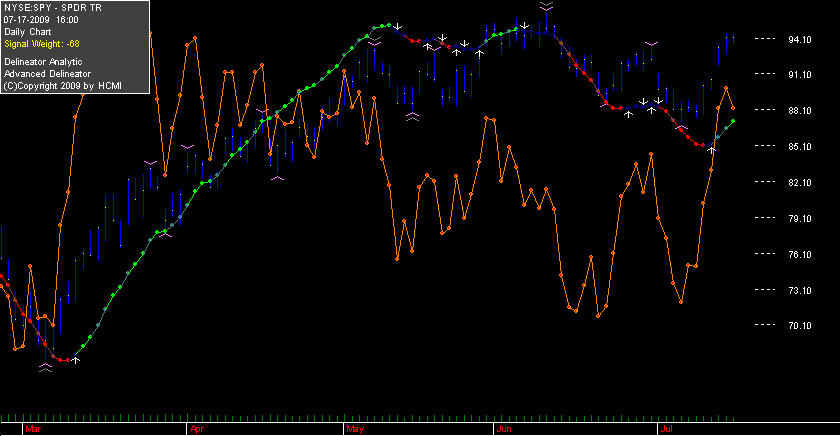Image resolution: width=840 pixels, height=436 pixels.
Task: Click the pink double chevron above the June high
Action: coord(546,6)
